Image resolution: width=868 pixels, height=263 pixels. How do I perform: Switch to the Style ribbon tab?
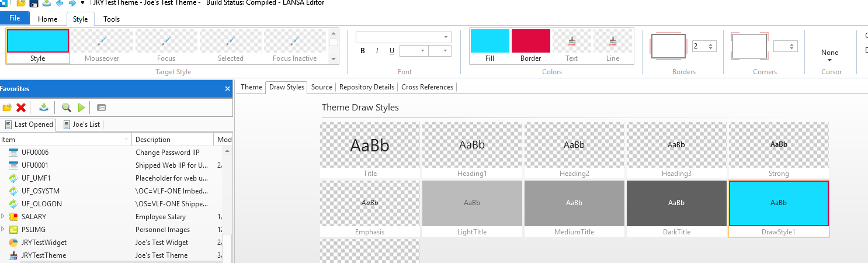point(81,19)
